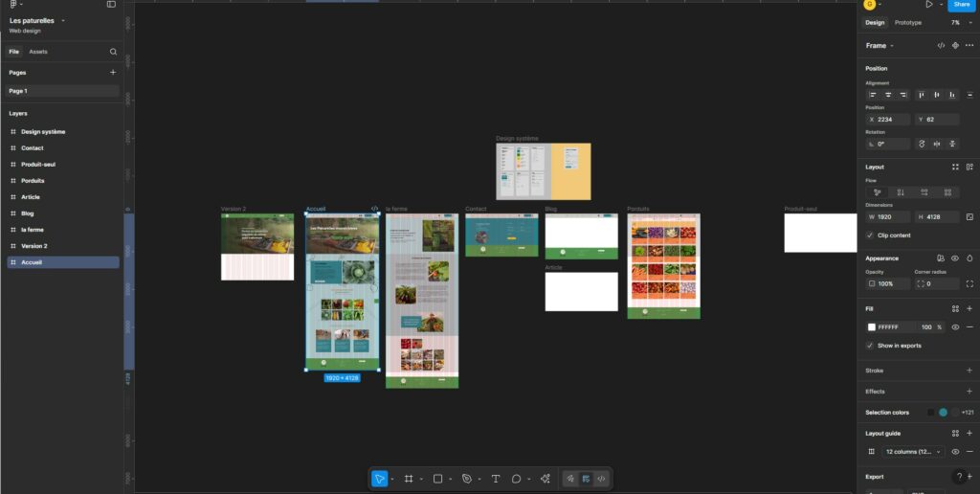Select the Design système layer
Viewport: 980px width, 494px height.
43,132
